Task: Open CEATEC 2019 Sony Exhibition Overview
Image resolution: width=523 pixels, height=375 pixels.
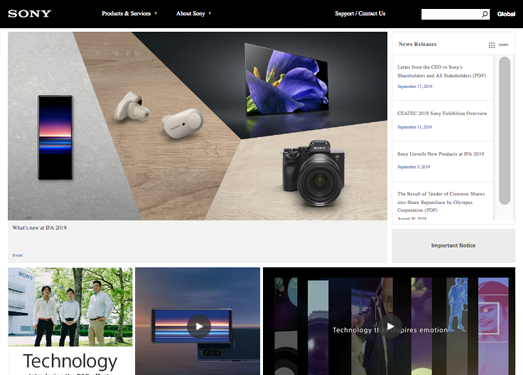Action: click(442, 113)
